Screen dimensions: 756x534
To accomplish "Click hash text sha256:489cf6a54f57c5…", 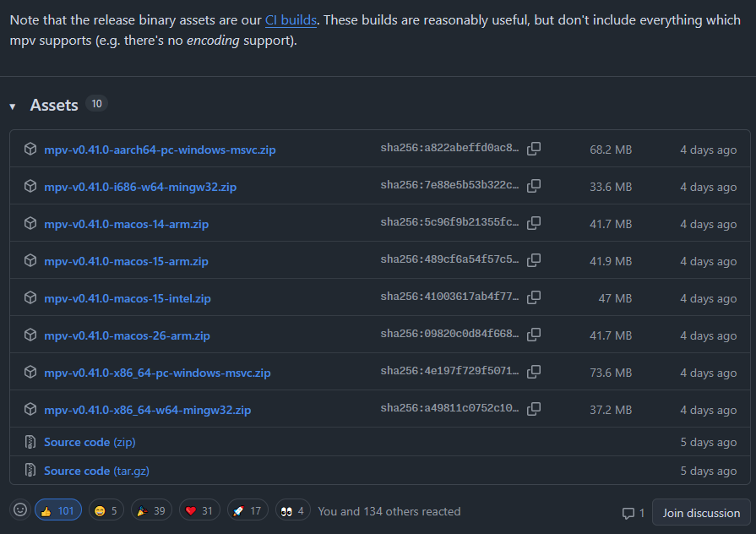I will coord(449,260).
